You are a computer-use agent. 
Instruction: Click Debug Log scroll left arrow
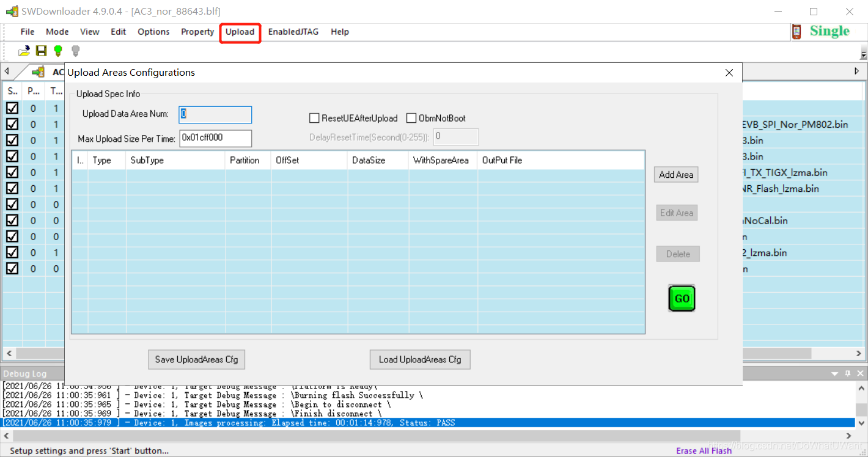coord(7,436)
